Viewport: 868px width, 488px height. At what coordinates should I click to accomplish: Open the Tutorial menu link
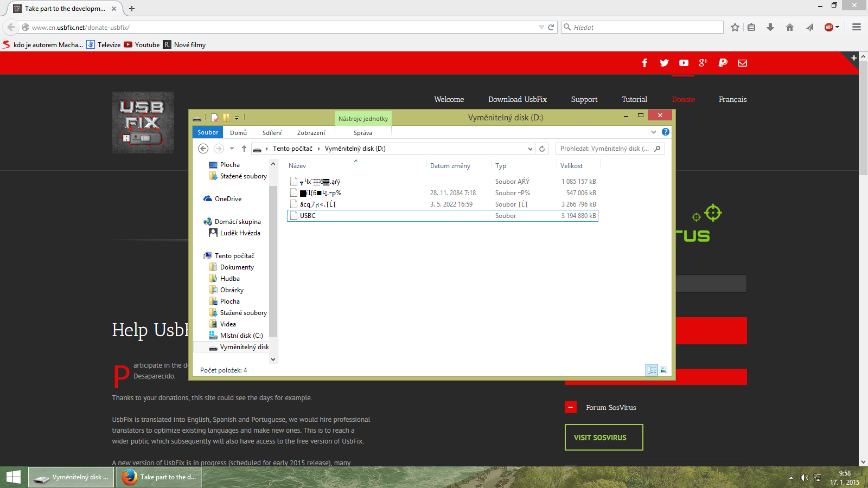[x=635, y=99]
